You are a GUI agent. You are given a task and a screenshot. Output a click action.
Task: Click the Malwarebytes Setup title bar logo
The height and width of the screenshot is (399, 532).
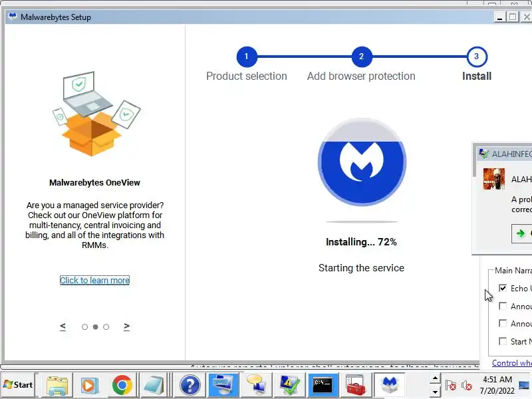coord(13,17)
